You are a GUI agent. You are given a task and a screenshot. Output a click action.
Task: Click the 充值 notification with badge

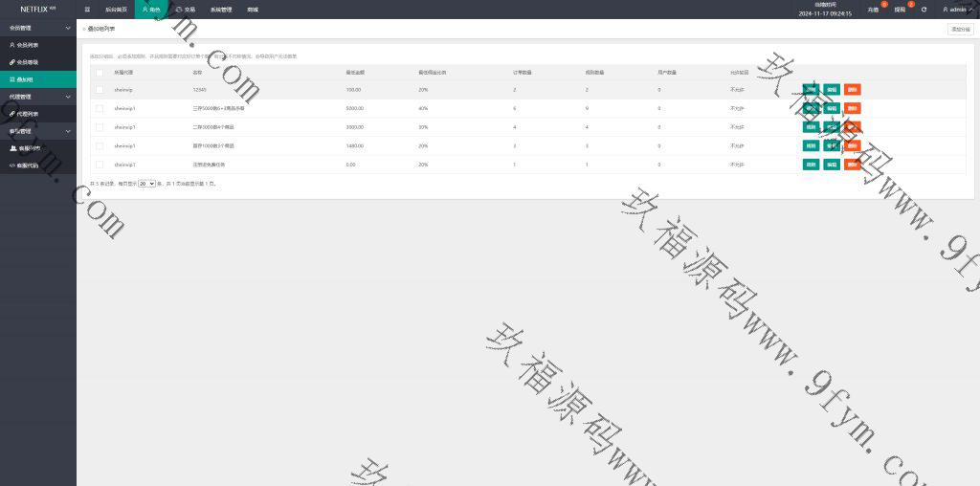pyautogui.click(x=873, y=10)
